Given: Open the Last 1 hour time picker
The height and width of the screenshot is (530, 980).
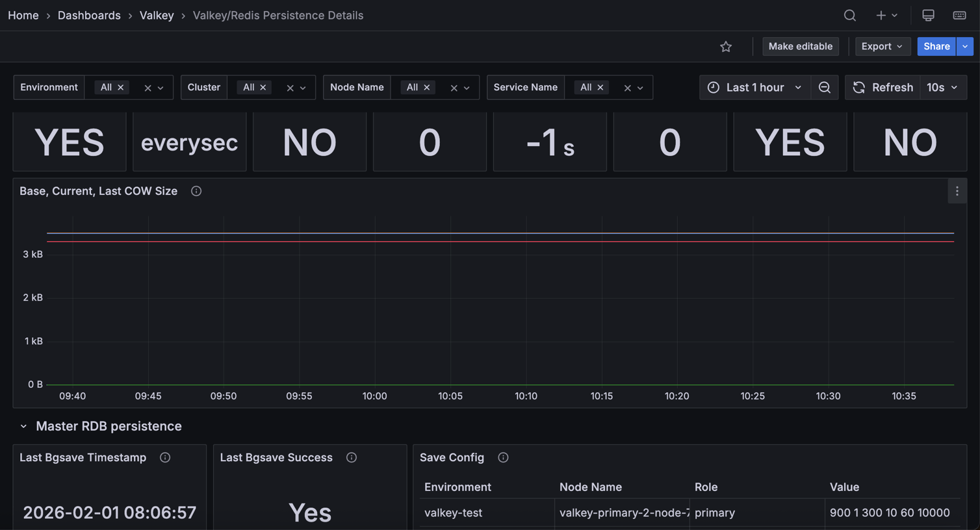Looking at the screenshot, I should pyautogui.click(x=754, y=87).
